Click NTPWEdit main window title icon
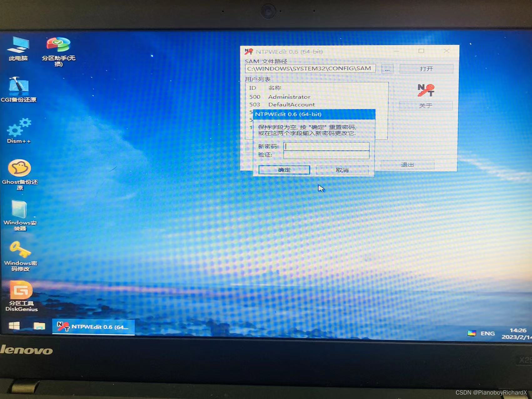Viewport: 532px width, 399px height. pyautogui.click(x=249, y=51)
